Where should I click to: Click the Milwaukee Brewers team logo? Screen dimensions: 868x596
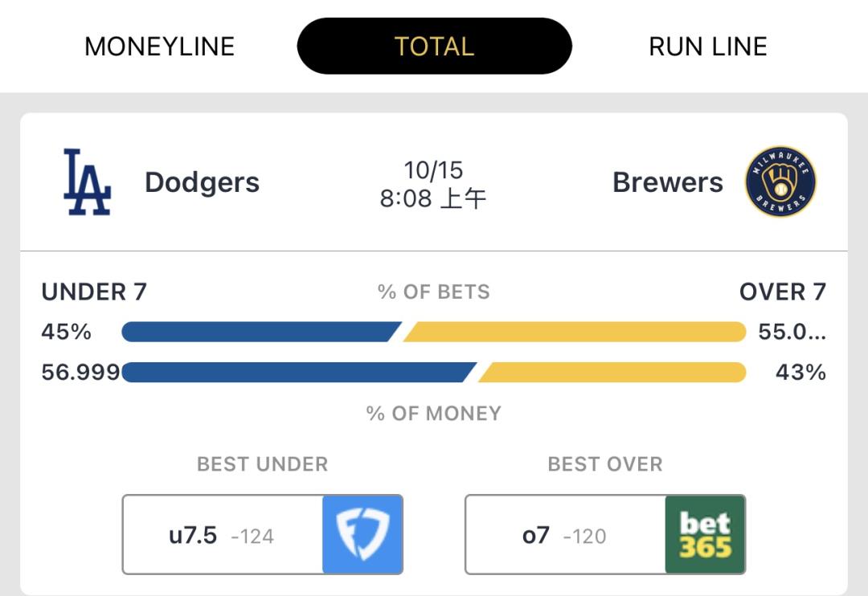(780, 182)
